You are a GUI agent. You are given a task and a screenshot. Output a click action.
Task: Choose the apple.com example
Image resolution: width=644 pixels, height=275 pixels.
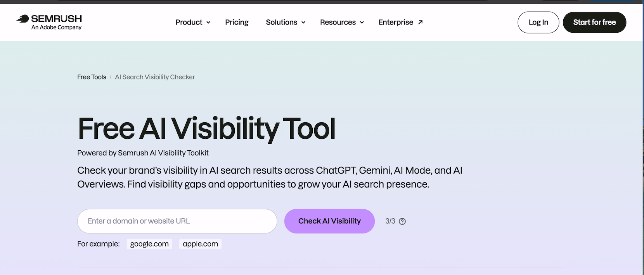tap(200, 244)
